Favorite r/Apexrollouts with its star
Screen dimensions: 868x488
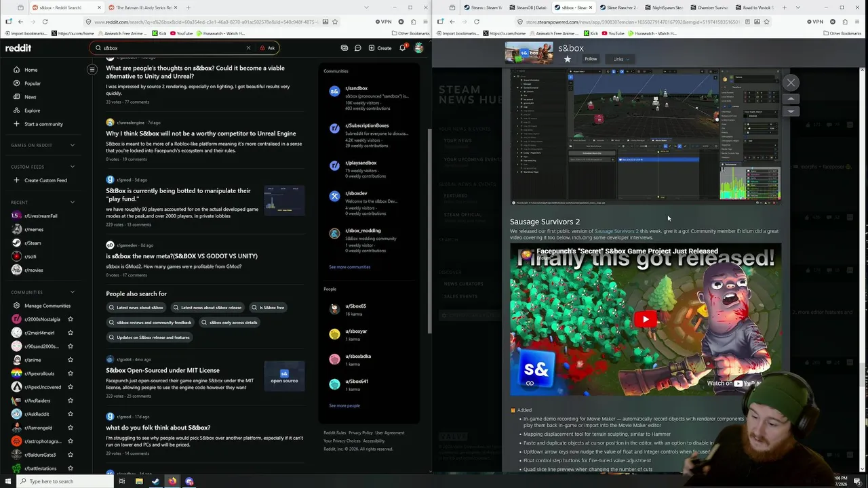pyautogui.click(x=71, y=373)
